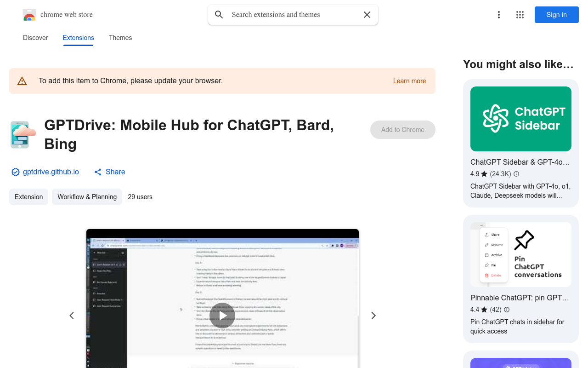
Task: Open the Google apps grid
Action: (x=520, y=15)
